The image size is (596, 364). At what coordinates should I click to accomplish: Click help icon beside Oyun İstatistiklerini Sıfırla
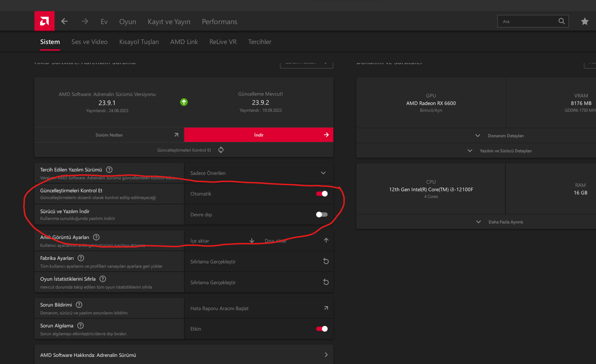[103, 279]
